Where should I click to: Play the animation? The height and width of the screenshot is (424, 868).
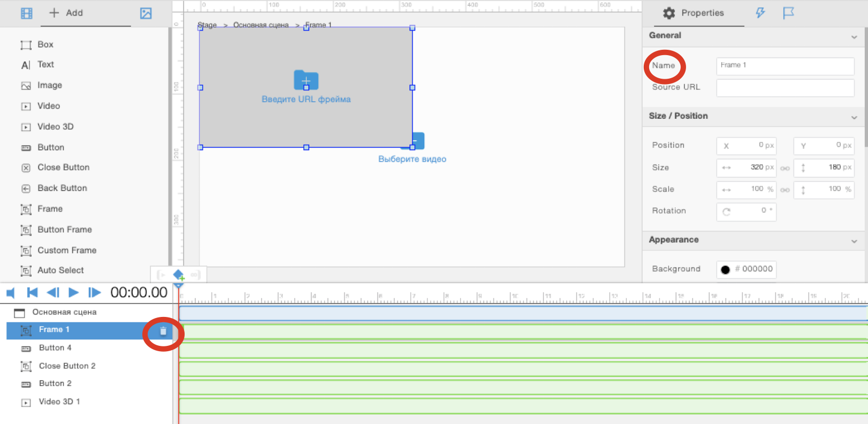(x=74, y=292)
